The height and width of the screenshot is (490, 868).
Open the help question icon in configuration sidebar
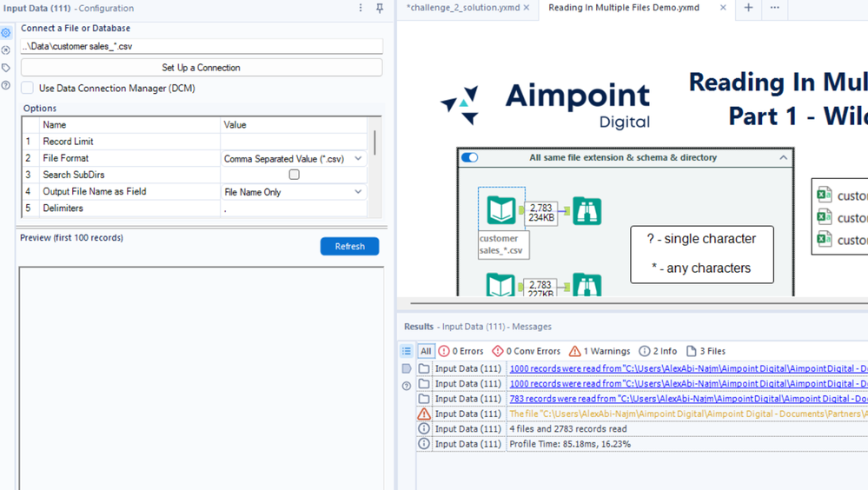tap(6, 85)
